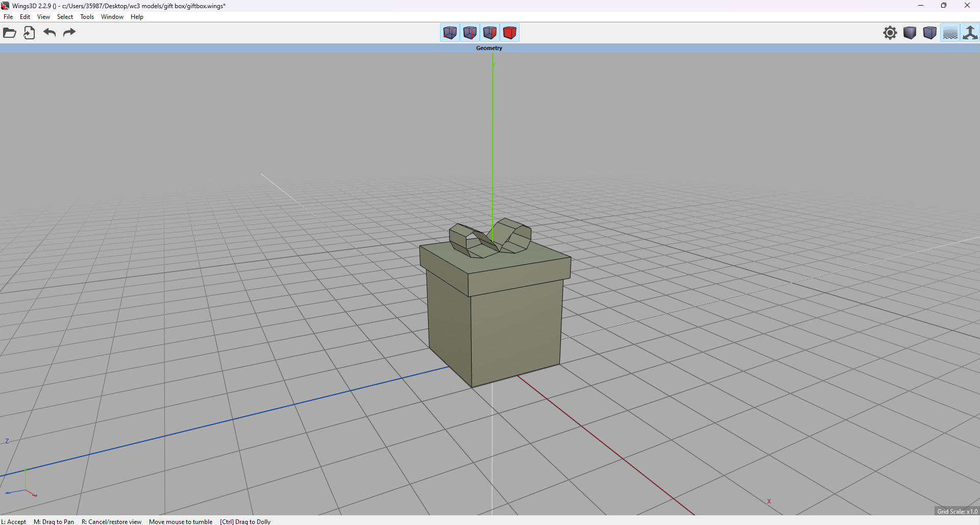
Task: Open the Window menu
Action: 112,17
